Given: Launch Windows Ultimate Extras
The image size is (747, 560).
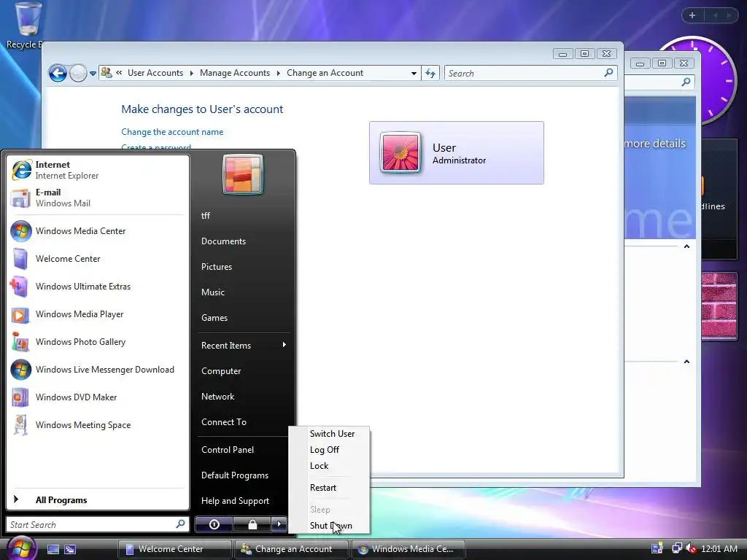Looking at the screenshot, I should [x=98, y=286].
